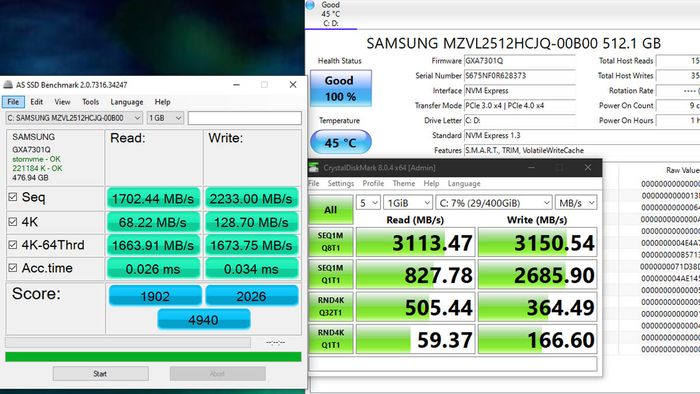
Task: Click the Firmware field GXA7301Q
Action: pyautogui.click(x=520, y=61)
